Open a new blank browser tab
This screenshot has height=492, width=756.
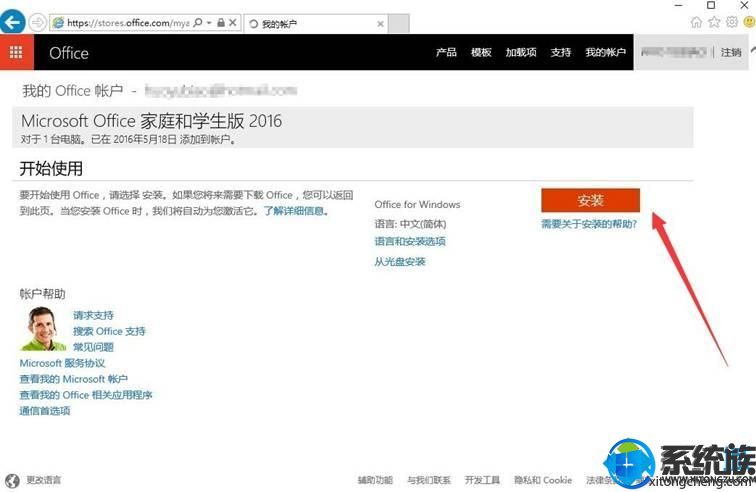(x=399, y=23)
